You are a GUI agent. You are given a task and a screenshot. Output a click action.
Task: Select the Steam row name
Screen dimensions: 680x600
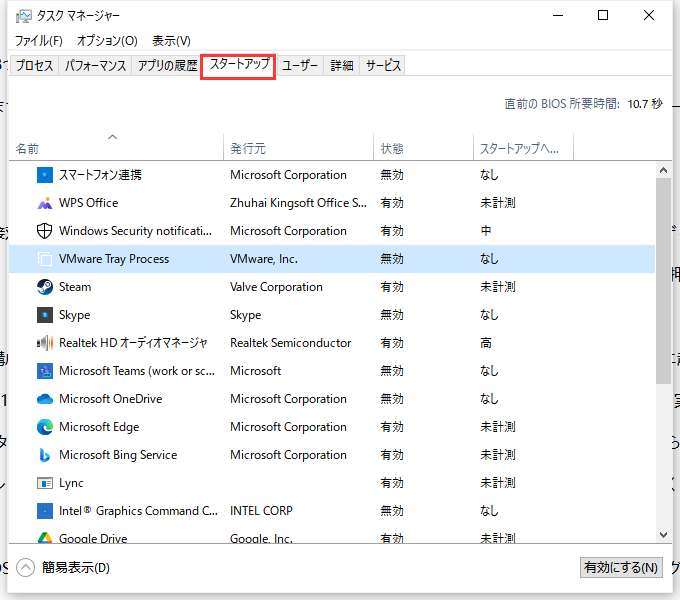pyautogui.click(x=75, y=287)
